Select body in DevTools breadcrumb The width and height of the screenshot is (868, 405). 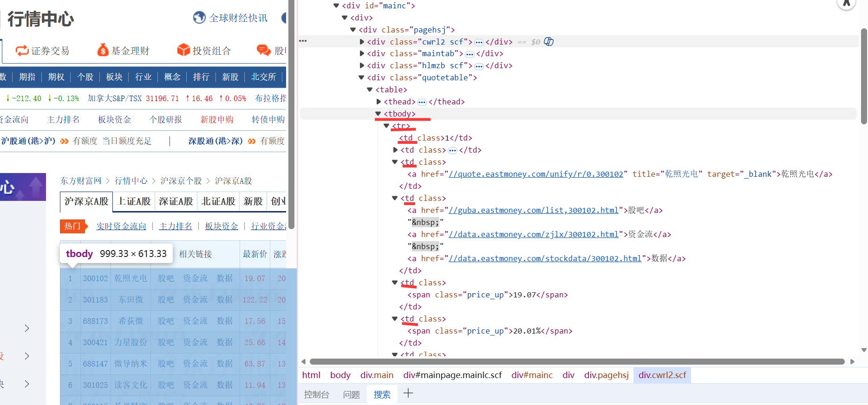[x=340, y=375]
